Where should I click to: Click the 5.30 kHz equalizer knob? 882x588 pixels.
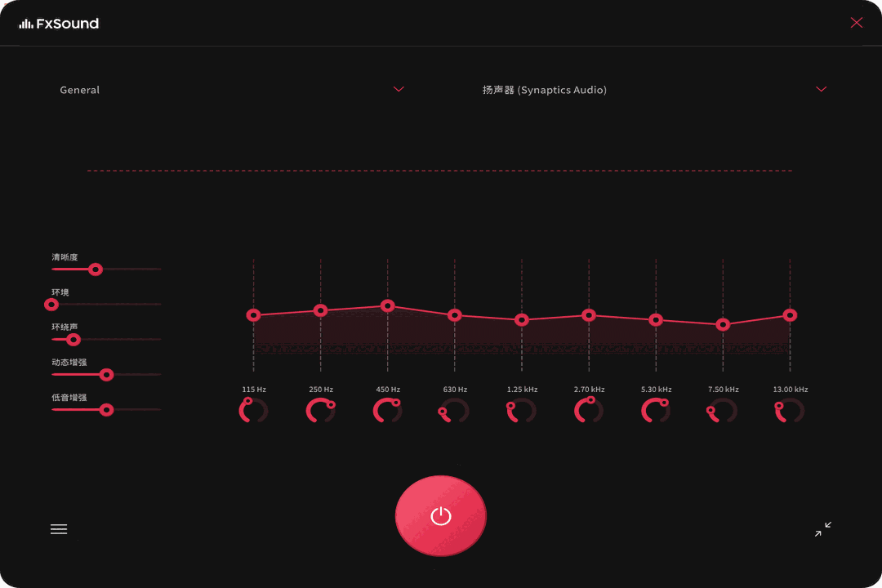point(655,411)
